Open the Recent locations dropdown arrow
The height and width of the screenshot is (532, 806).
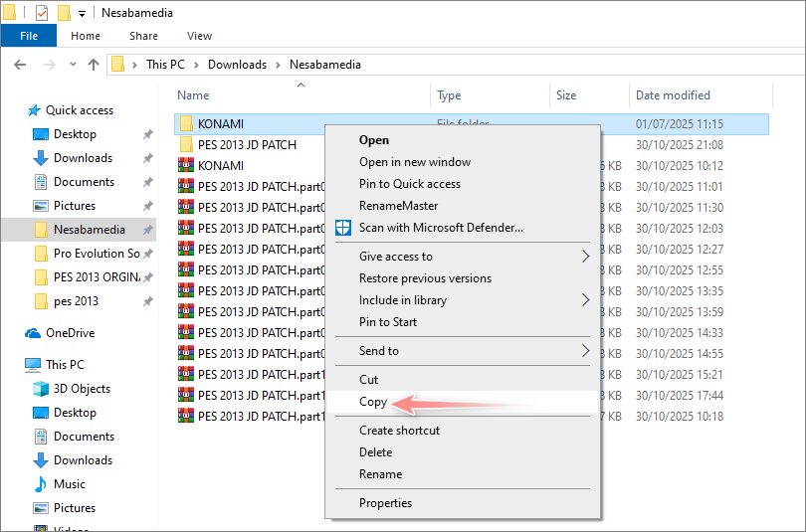click(73, 65)
